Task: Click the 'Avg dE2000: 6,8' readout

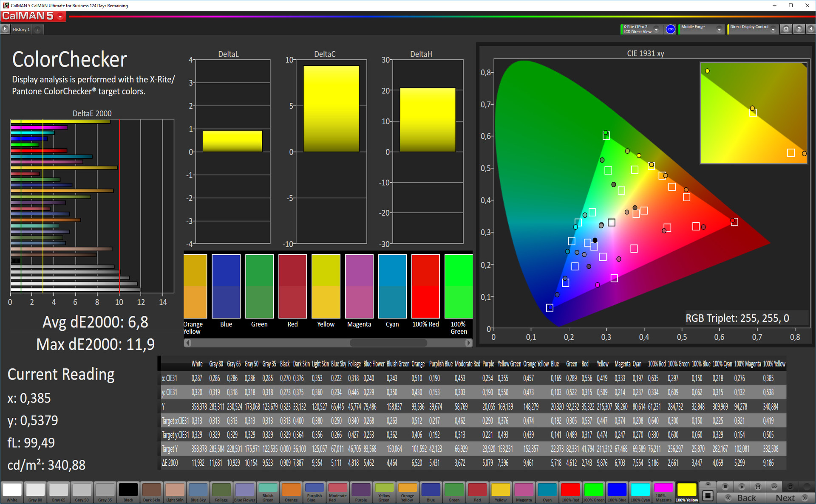Action: [x=95, y=322]
